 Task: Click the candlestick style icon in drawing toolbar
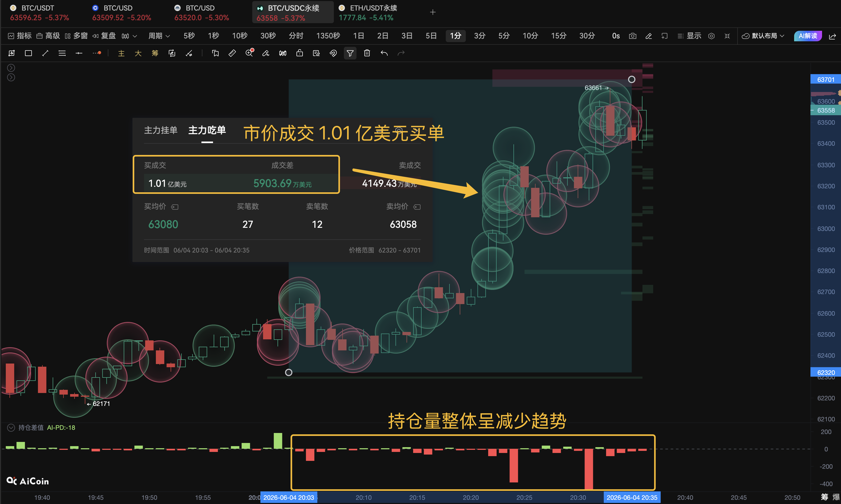pyautogui.click(x=283, y=53)
